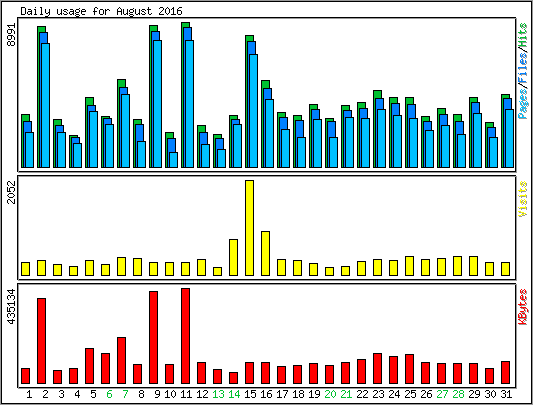533x405 pixels.
Task: Click day label 12 on the x-axis
Action: pyautogui.click(x=202, y=394)
